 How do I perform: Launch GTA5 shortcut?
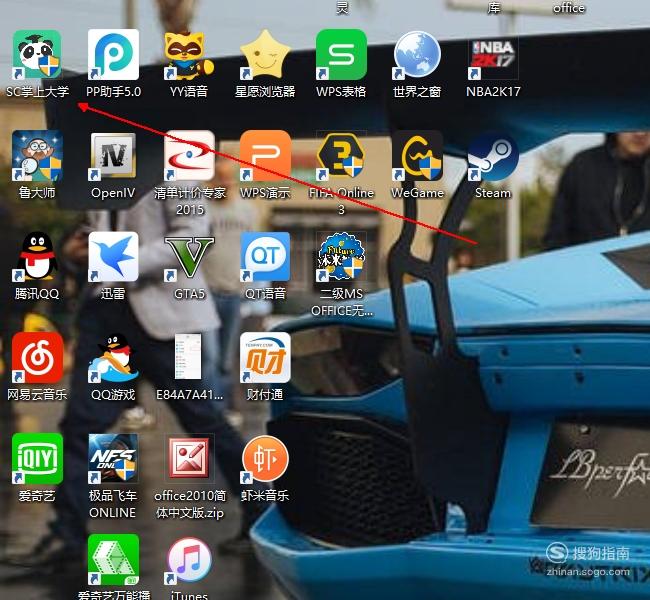click(189, 257)
